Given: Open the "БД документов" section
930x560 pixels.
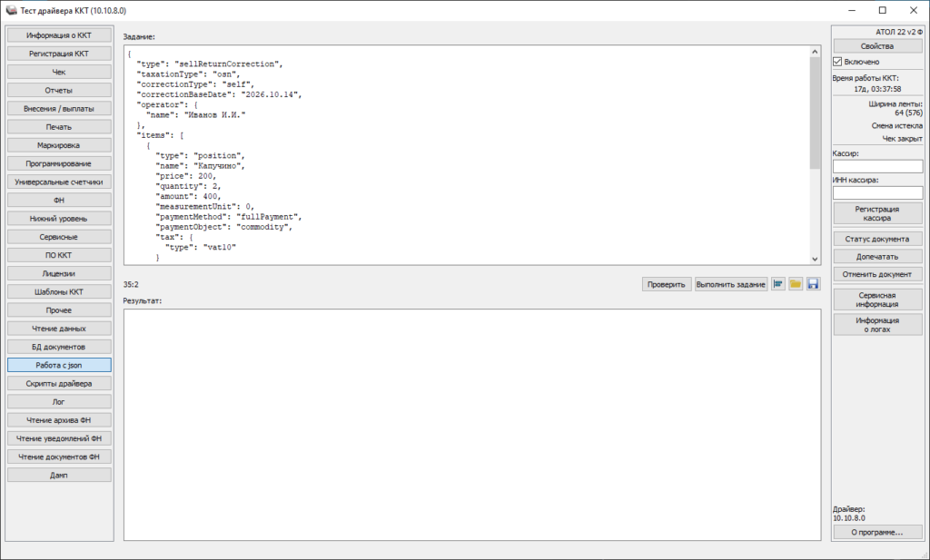Looking at the screenshot, I should pyautogui.click(x=59, y=348).
